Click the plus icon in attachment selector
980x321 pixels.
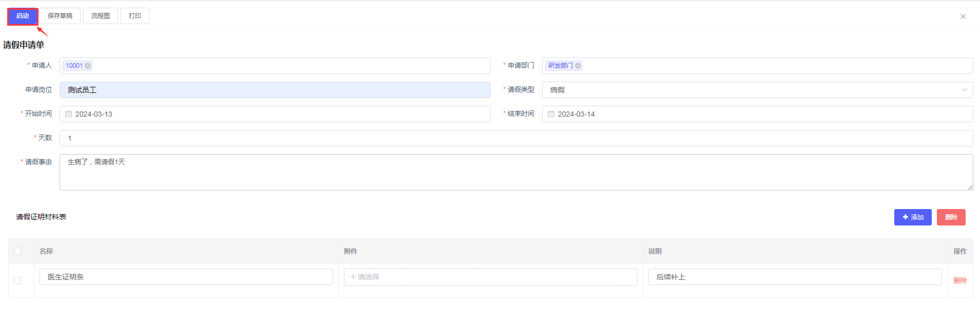coord(353,277)
